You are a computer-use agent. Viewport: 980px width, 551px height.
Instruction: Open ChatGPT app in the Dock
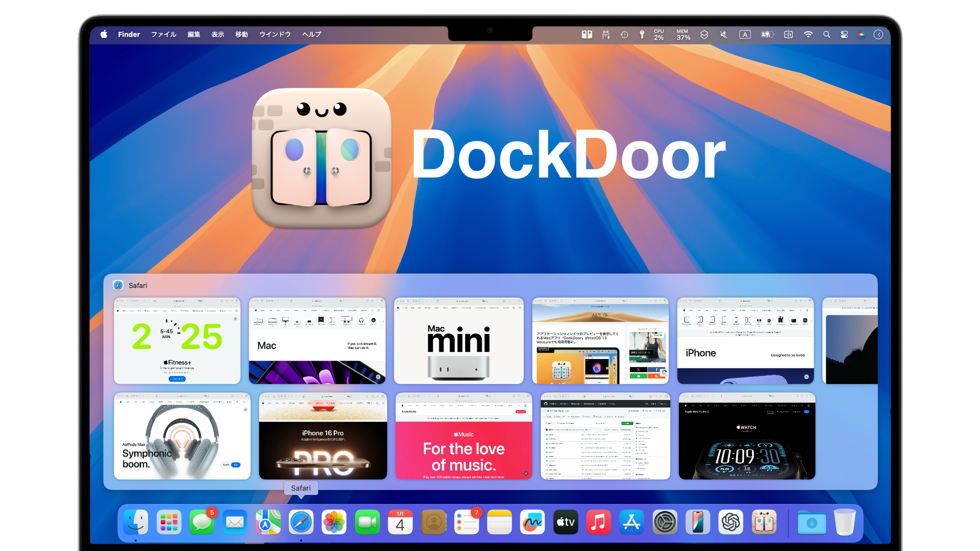pos(731,522)
